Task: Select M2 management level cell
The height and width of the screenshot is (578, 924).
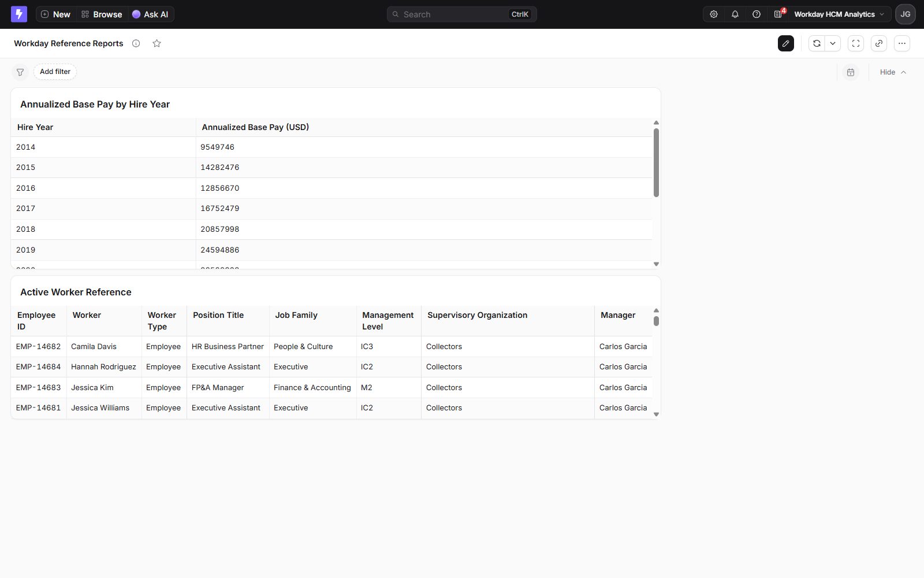Action: point(389,387)
